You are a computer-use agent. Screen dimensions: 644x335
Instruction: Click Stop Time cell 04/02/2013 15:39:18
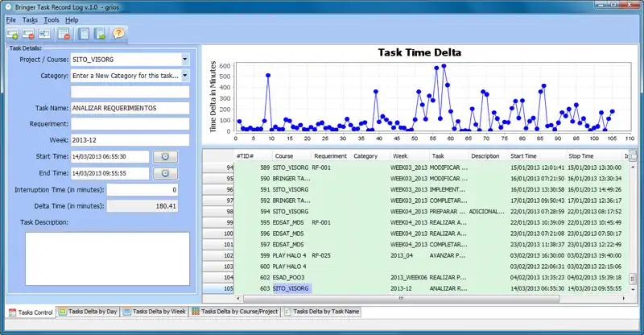[x=595, y=278]
